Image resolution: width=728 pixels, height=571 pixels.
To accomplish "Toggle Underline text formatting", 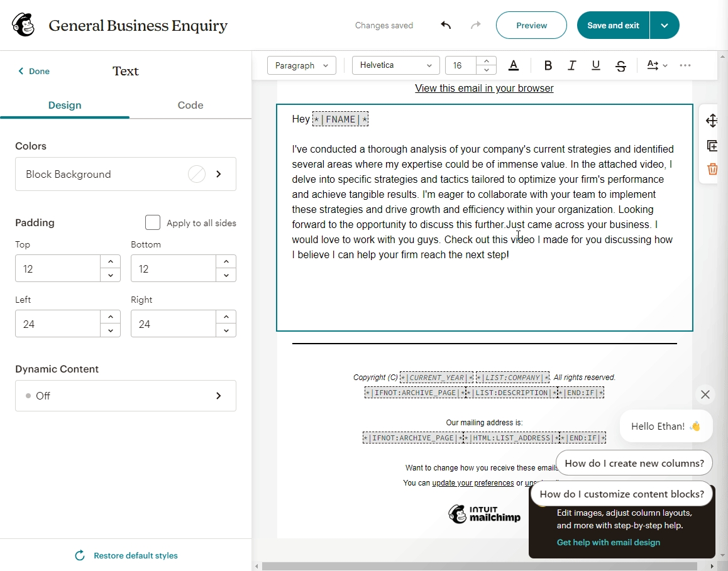I will [x=596, y=65].
